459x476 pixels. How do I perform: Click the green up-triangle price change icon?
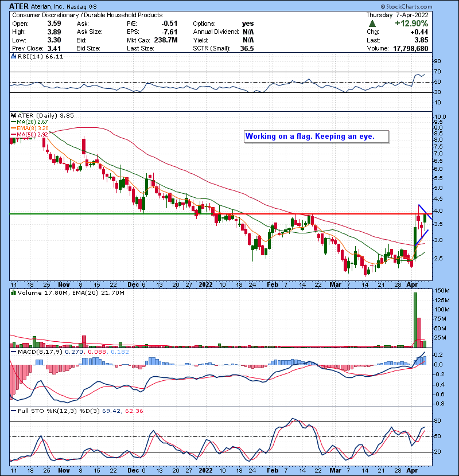point(372,24)
